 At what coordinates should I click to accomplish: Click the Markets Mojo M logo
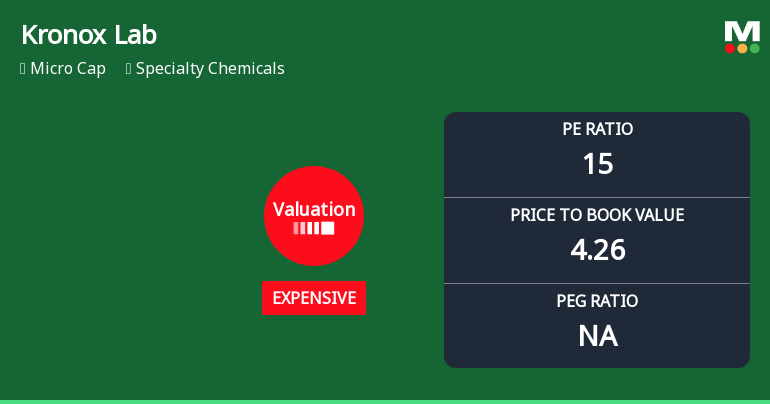click(x=742, y=31)
